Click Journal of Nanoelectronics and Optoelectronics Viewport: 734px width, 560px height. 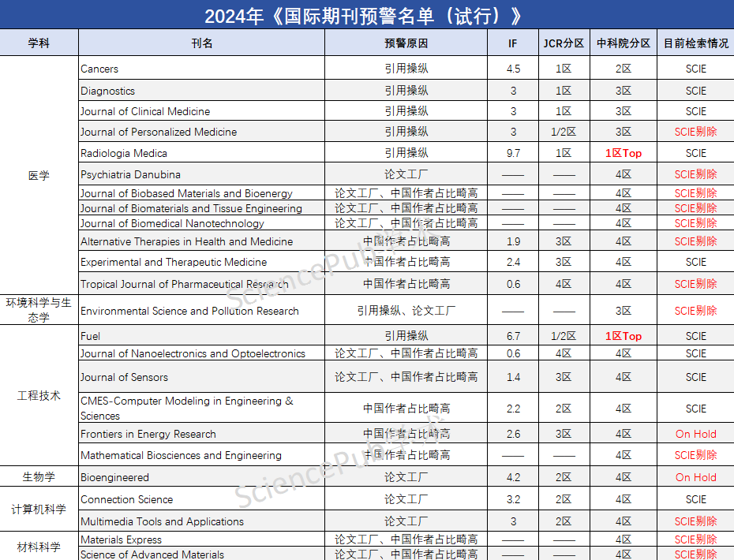point(193,353)
